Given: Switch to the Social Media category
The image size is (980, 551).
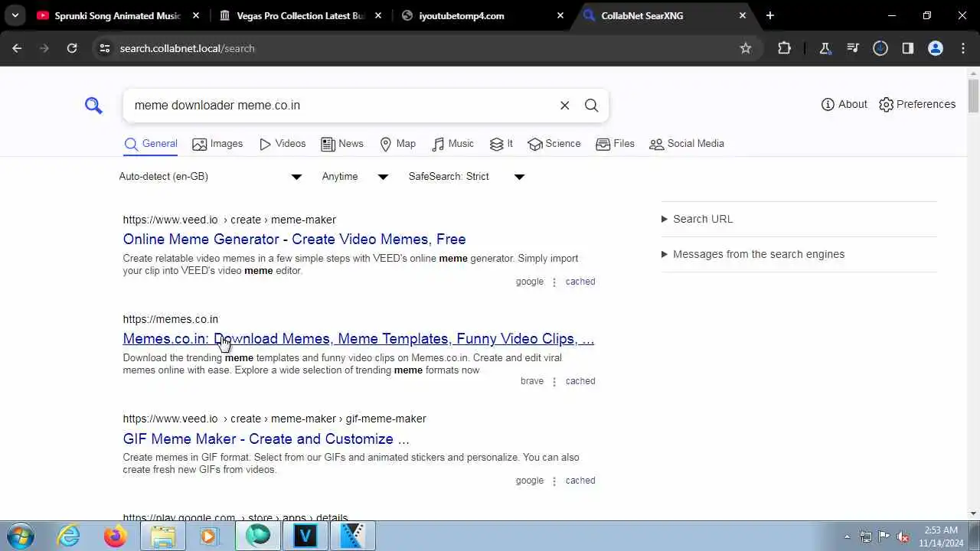Looking at the screenshot, I should click(687, 144).
